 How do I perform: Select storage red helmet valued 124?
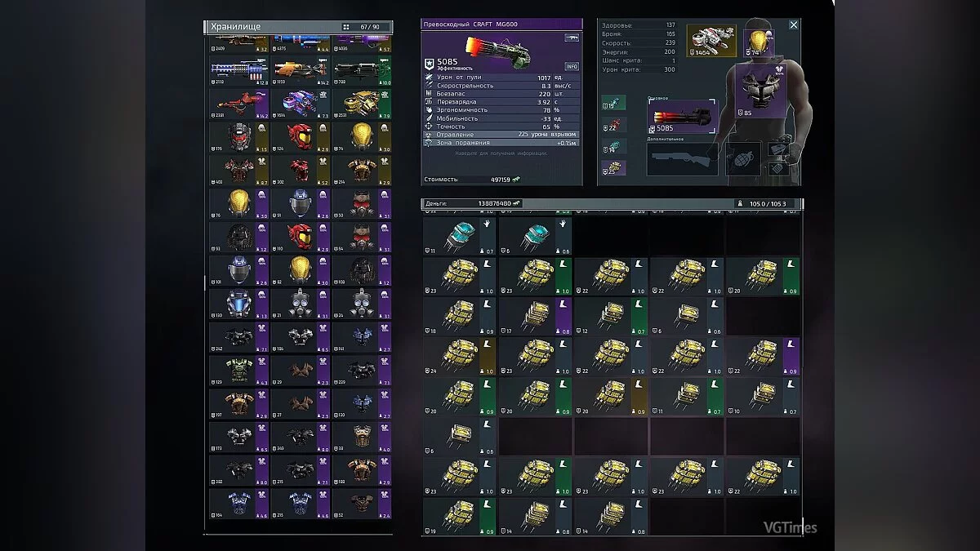click(300, 137)
